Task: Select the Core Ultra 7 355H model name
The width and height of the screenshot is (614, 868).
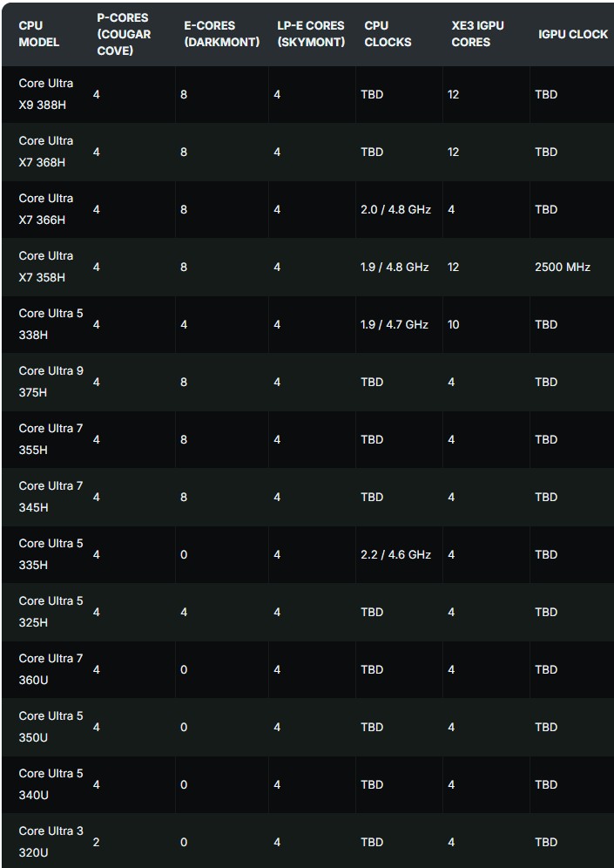Action: tap(51, 439)
